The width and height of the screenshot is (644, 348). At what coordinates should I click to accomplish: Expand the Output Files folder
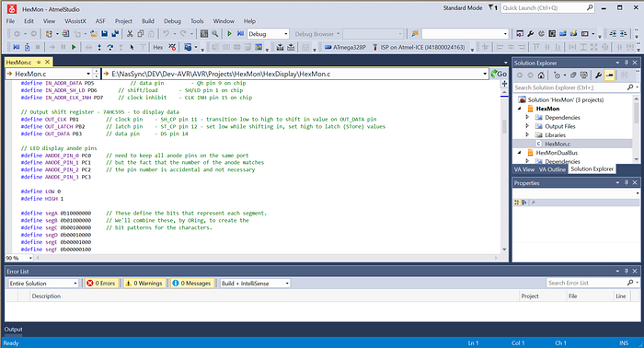pyautogui.click(x=527, y=126)
